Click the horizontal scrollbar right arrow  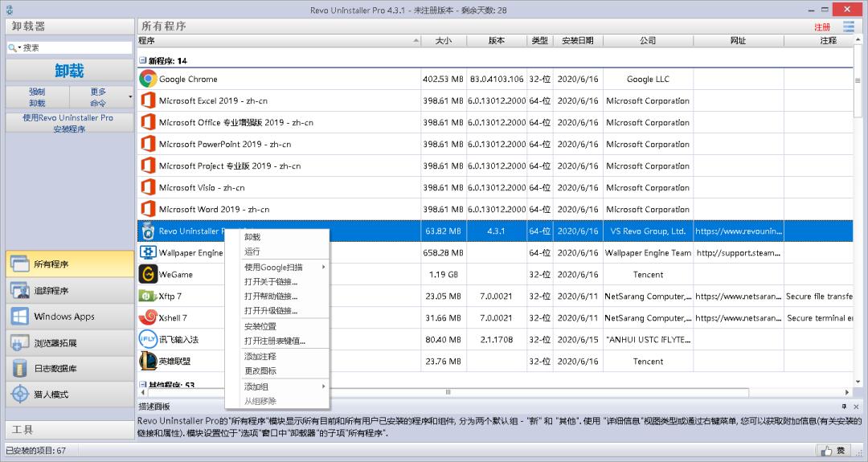tap(846, 392)
